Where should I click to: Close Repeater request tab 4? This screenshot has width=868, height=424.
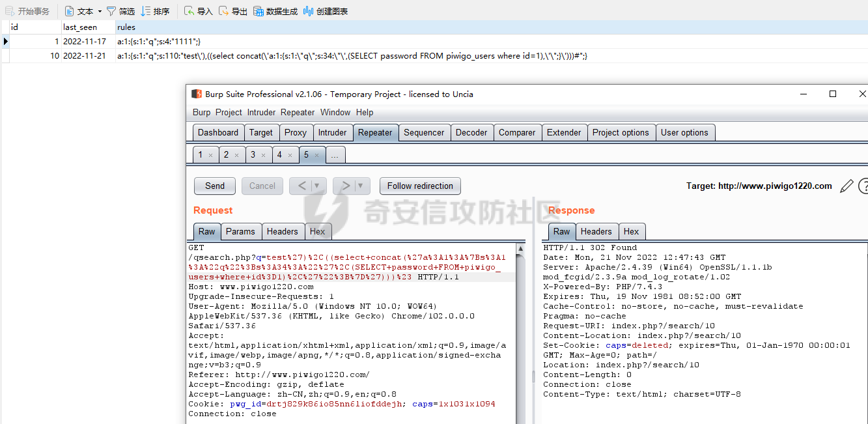[x=290, y=156]
